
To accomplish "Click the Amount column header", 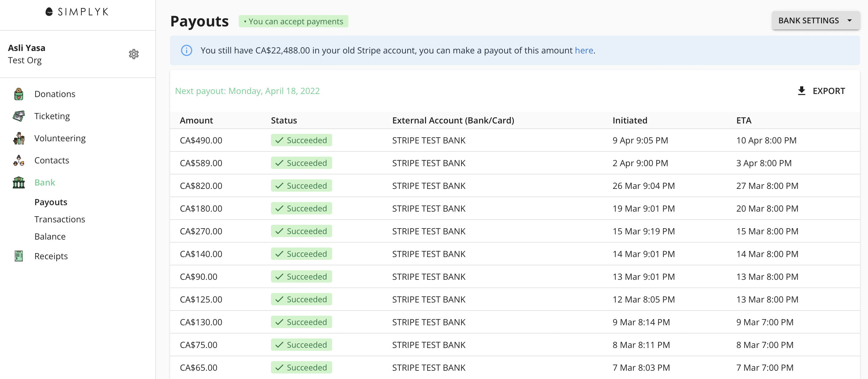I will point(196,120).
